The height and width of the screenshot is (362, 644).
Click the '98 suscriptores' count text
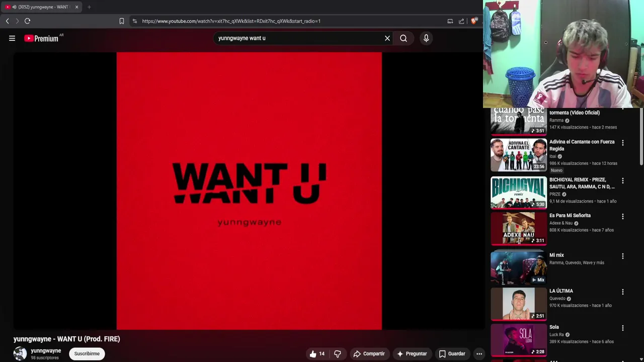45,358
